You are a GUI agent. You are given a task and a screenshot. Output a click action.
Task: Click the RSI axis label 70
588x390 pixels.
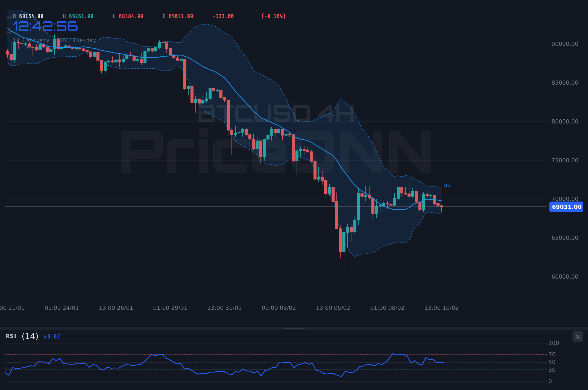(x=552, y=354)
